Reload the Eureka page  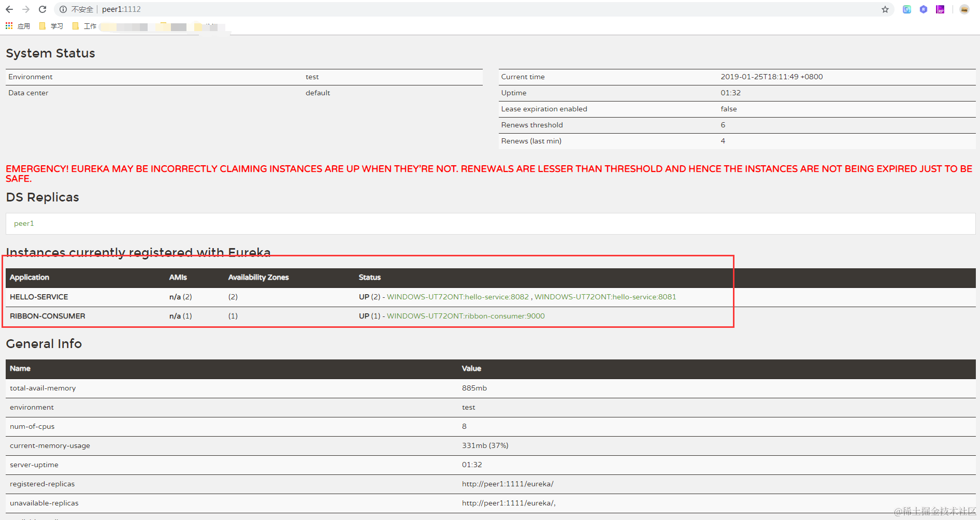(42, 9)
